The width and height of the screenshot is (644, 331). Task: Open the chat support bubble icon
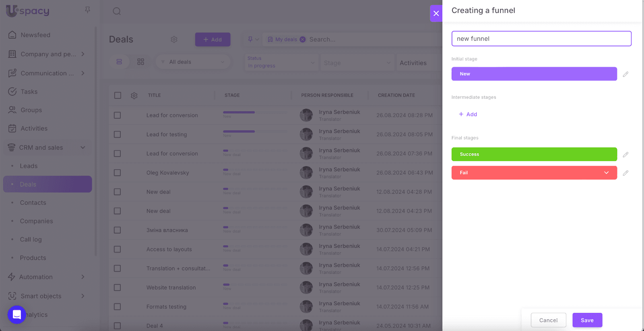pyautogui.click(x=17, y=314)
